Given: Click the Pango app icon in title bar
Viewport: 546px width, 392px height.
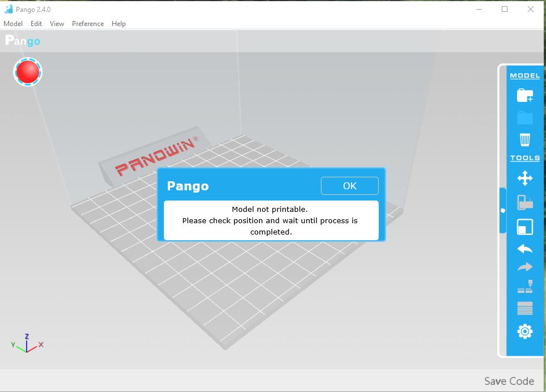Looking at the screenshot, I should click(9, 10).
